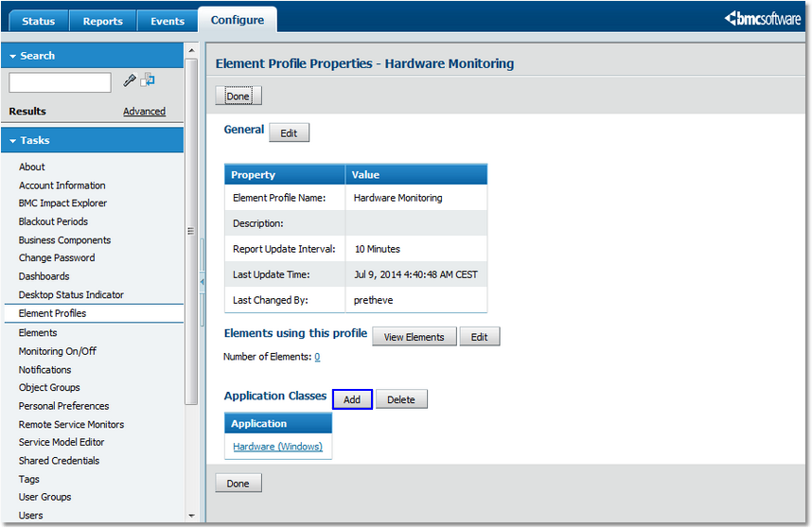Select the Configure tab
Screen dimensions: 812x529
pyautogui.click(x=238, y=20)
